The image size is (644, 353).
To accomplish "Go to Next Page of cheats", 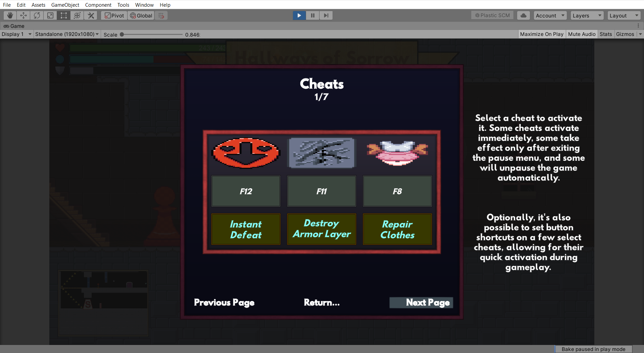I will tap(421, 303).
